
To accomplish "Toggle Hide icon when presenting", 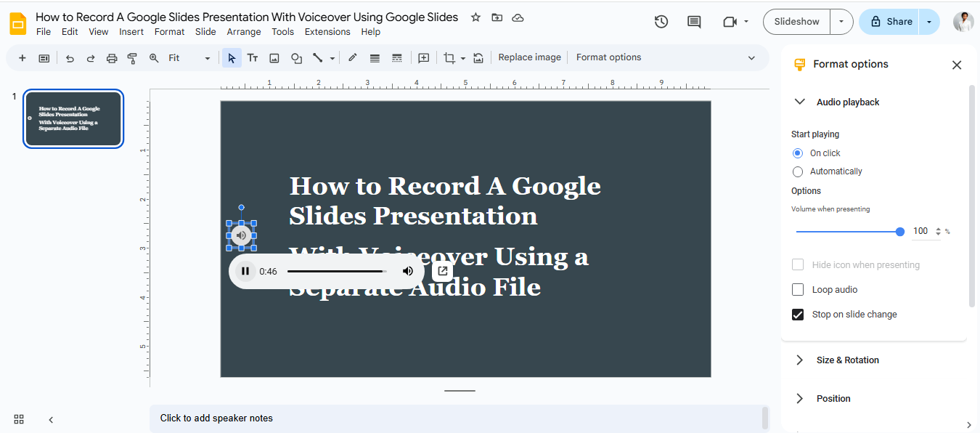I will pyautogui.click(x=798, y=265).
